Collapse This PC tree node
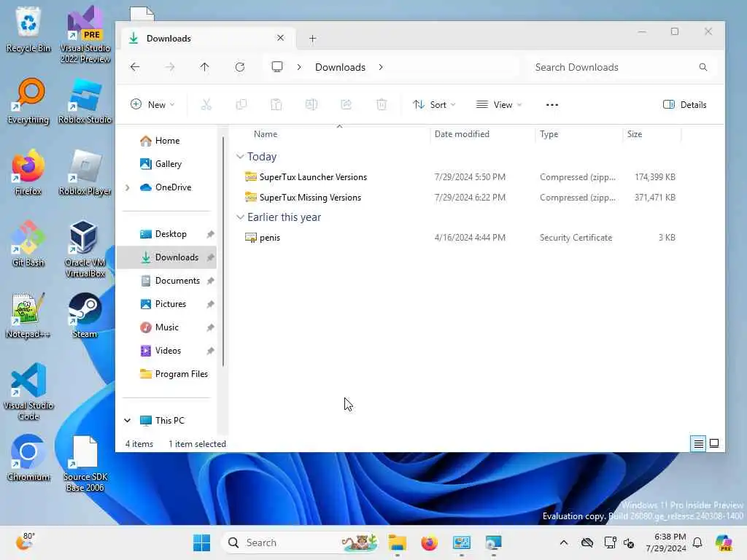 127,421
